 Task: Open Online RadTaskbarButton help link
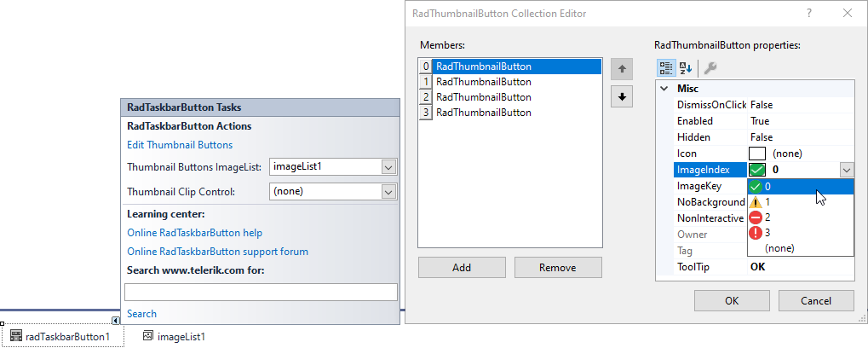click(x=195, y=233)
